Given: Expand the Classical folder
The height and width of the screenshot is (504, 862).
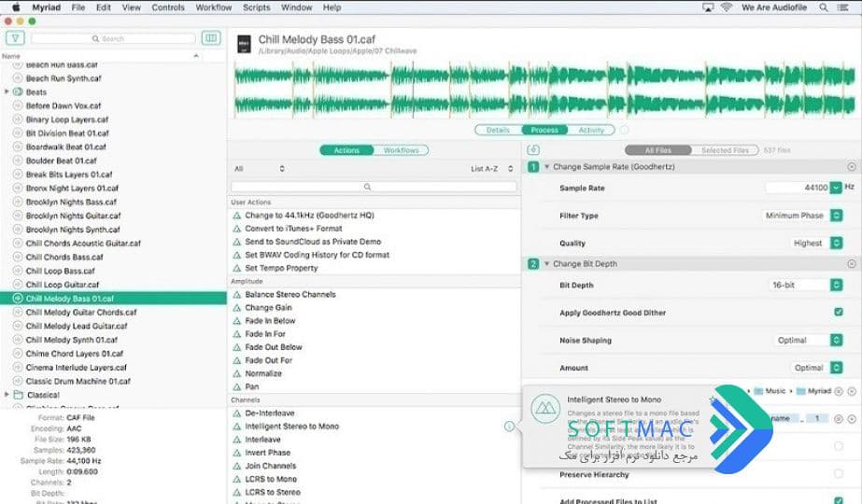Looking at the screenshot, I should click(x=7, y=395).
